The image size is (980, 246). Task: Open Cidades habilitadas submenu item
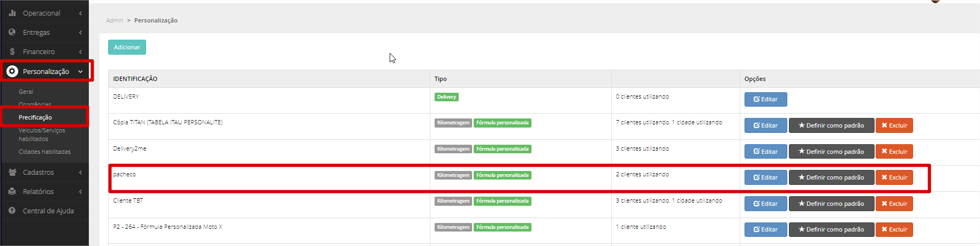click(44, 152)
